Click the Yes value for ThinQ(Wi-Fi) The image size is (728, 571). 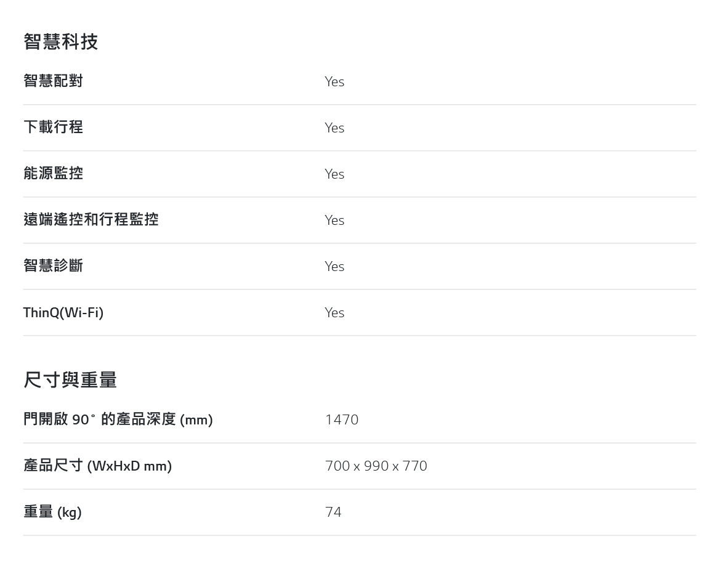(334, 312)
